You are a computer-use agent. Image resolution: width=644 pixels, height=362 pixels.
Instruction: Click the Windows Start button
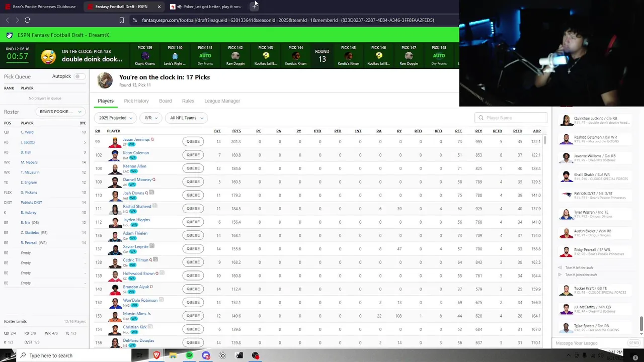tap(7, 355)
